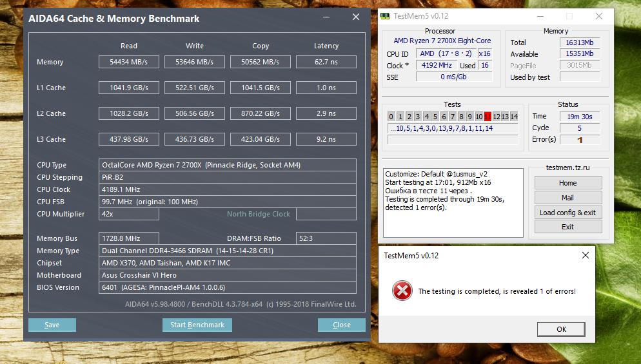
Task: Click L2 Cache Copy 870.22 GB/s field
Action: [x=261, y=113]
